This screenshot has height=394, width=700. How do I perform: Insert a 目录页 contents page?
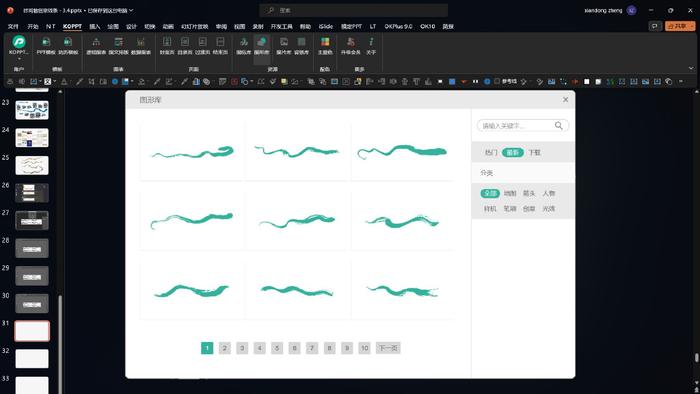click(185, 46)
